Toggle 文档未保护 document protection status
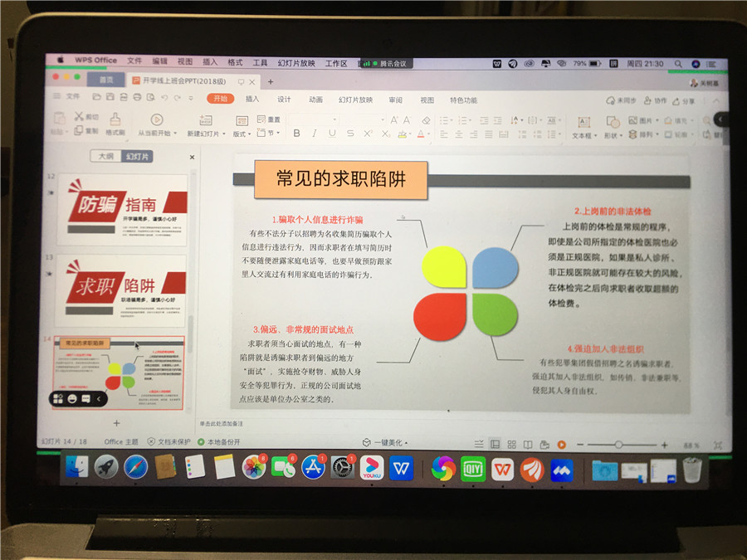Image resolution: width=747 pixels, height=560 pixels. [169, 441]
